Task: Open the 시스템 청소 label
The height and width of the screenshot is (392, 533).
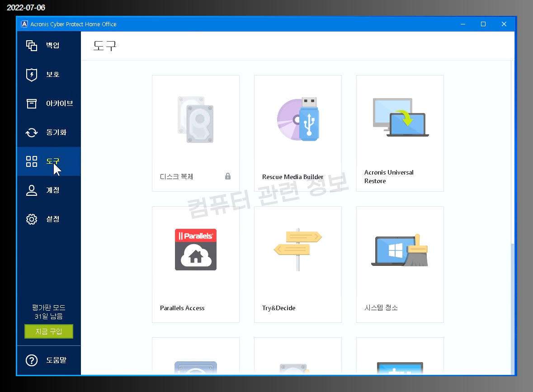Action: point(381,308)
